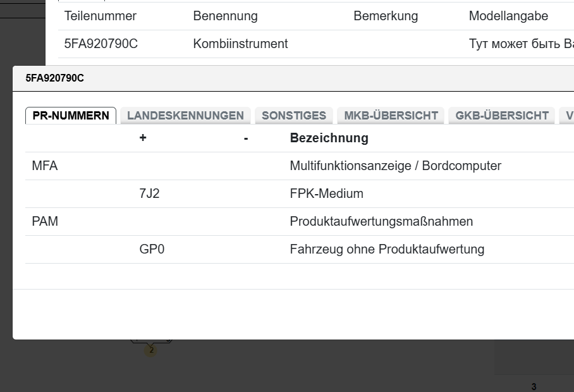Click the Teilenummer column header
The width and height of the screenshot is (574, 392).
pyautogui.click(x=100, y=16)
